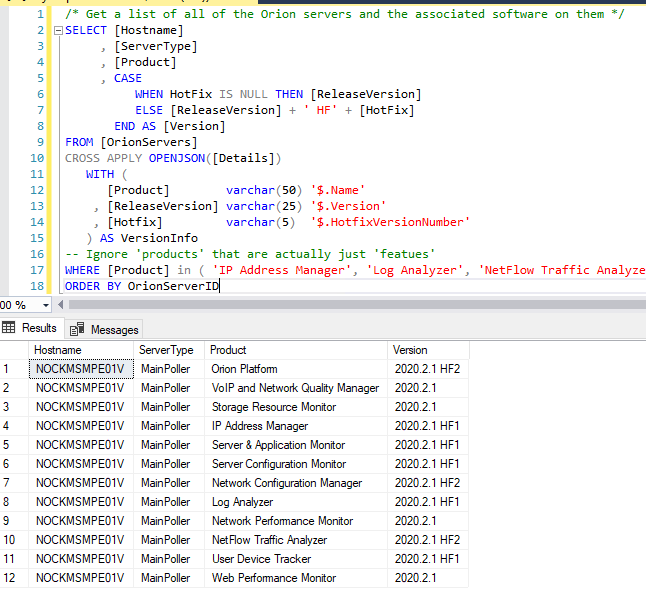Select the Hostname column header

pos(81,350)
